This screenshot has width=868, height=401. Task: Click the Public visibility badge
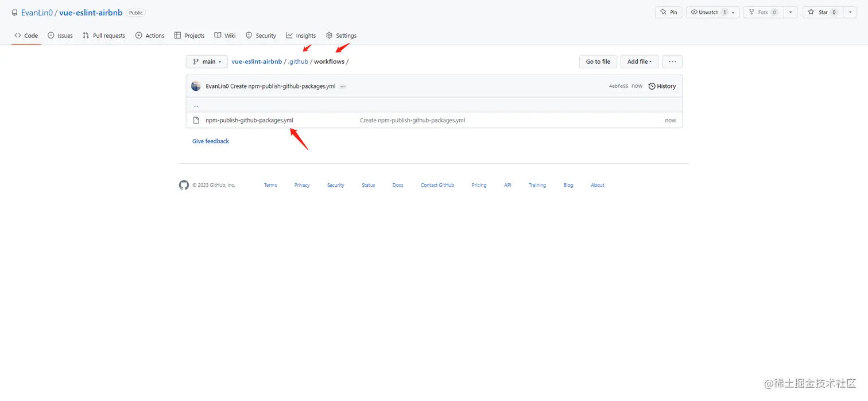point(136,13)
